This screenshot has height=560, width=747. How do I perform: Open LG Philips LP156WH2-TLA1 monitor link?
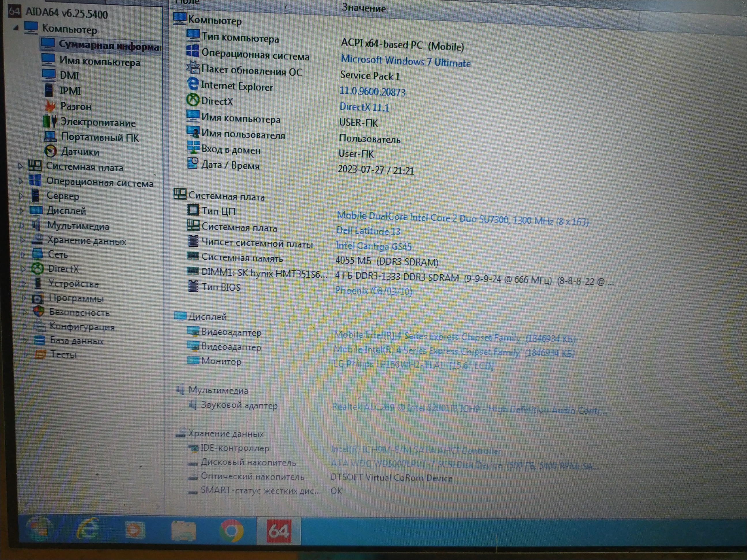(x=413, y=365)
